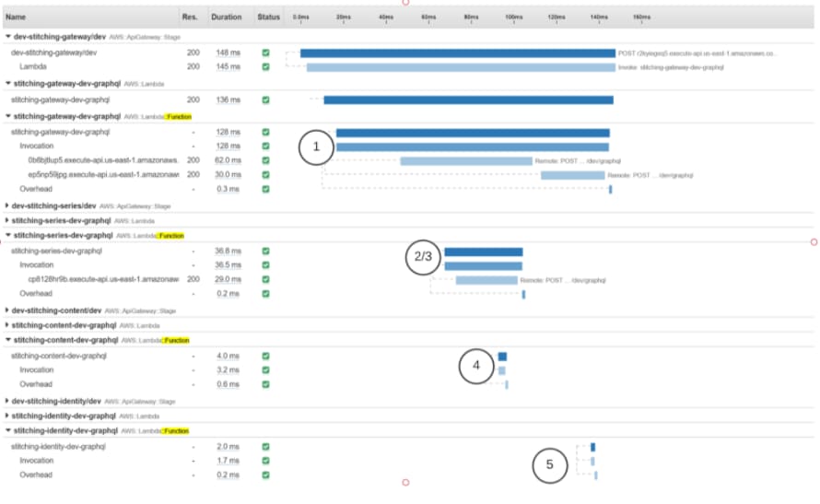This screenshot has width=820, height=504.
Task: Click status check on the 36.8 ms row
Action: click(265, 251)
